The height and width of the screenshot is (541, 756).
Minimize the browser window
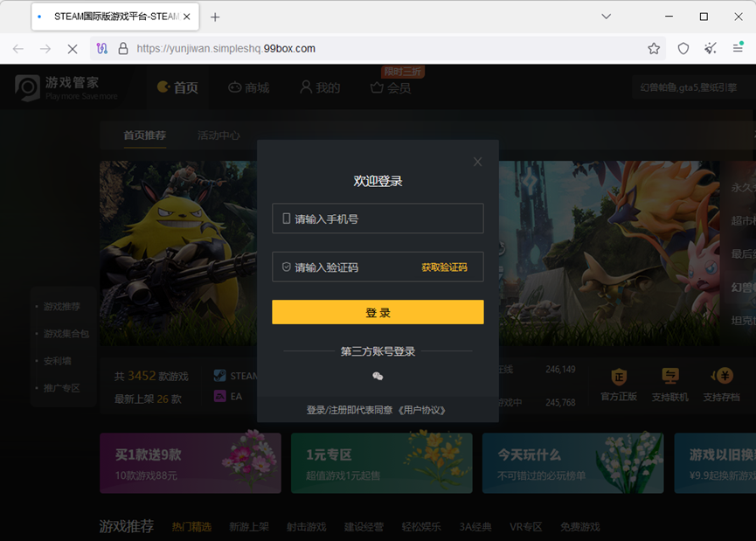(669, 17)
